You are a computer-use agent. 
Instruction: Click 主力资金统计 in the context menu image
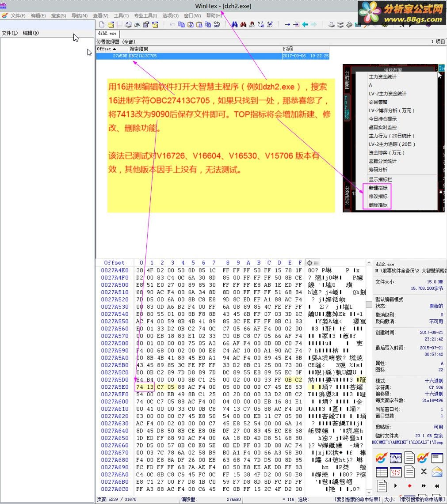tap(382, 77)
